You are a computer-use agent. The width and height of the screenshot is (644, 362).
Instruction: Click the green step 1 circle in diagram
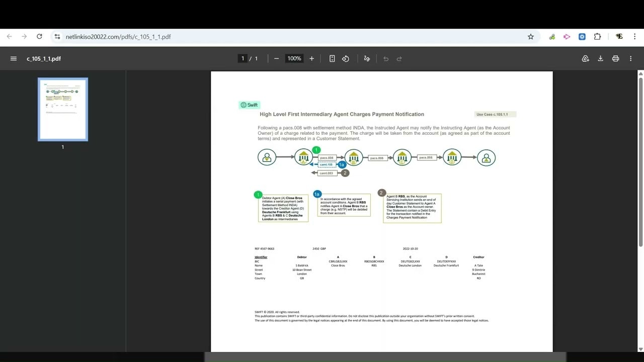(x=316, y=150)
